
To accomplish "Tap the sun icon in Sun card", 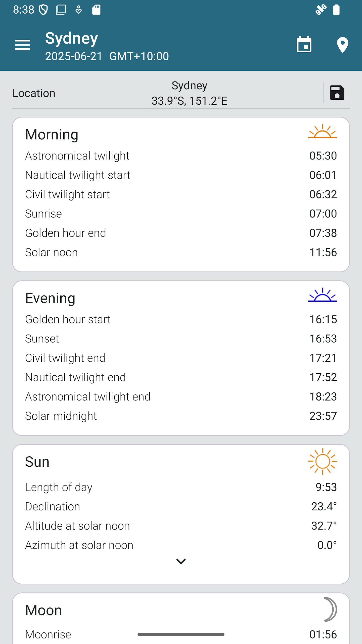I will coord(323,461).
